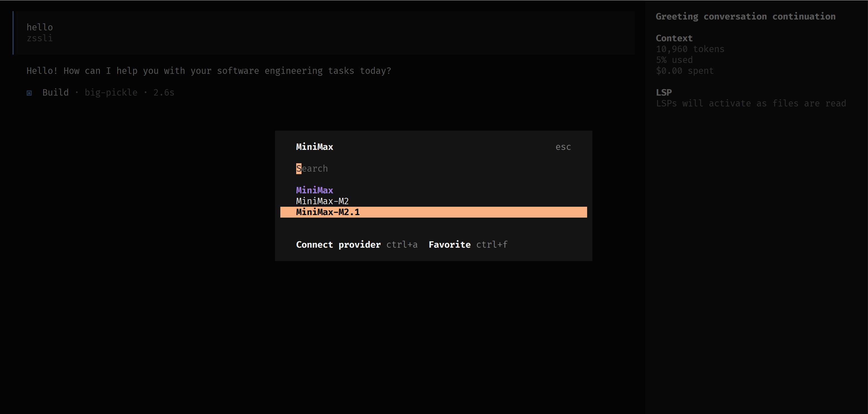Click the purple MiniMax group heading
Image resolution: width=868 pixels, height=414 pixels.
point(314,190)
